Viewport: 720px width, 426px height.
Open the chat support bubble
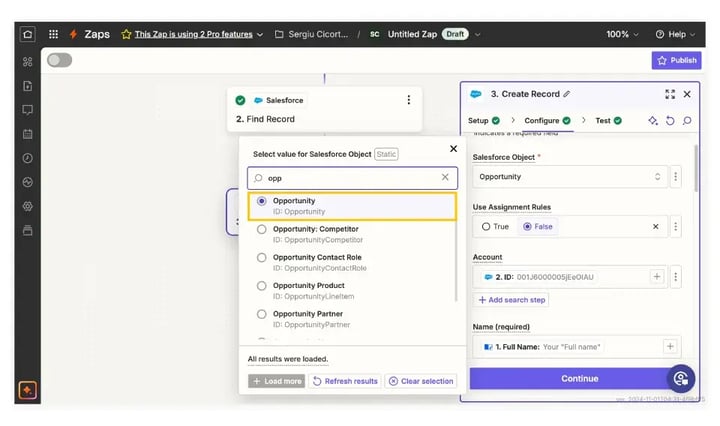click(681, 379)
